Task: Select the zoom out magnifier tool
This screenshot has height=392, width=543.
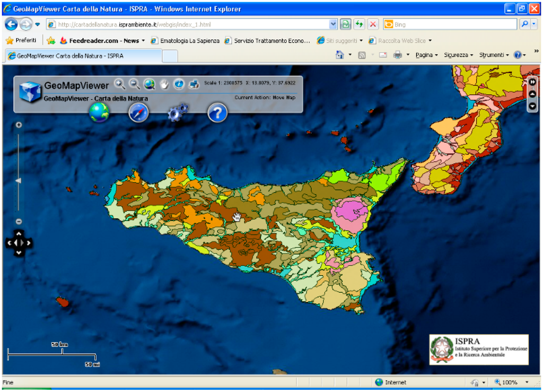Action: click(135, 84)
